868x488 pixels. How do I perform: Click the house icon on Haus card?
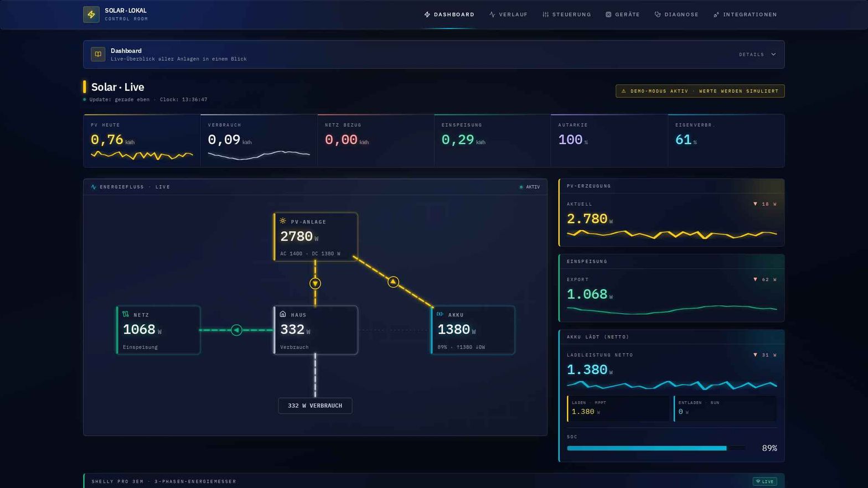pos(283,314)
